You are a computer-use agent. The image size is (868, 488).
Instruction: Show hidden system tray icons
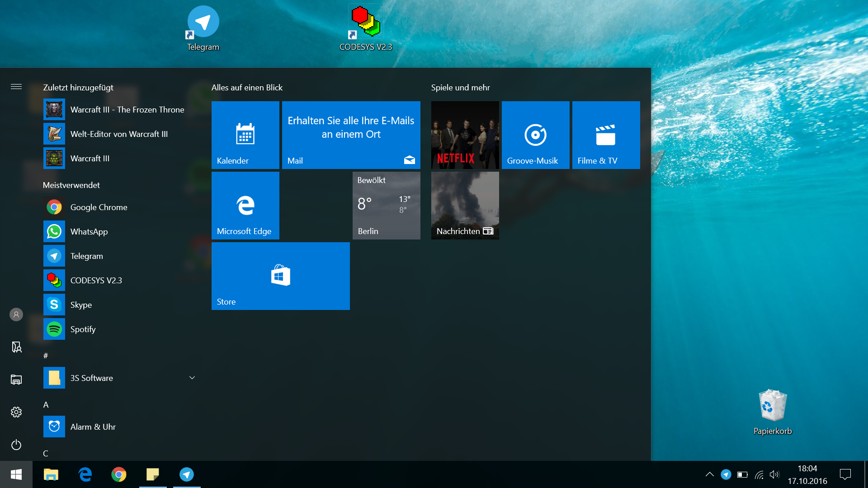coord(709,474)
